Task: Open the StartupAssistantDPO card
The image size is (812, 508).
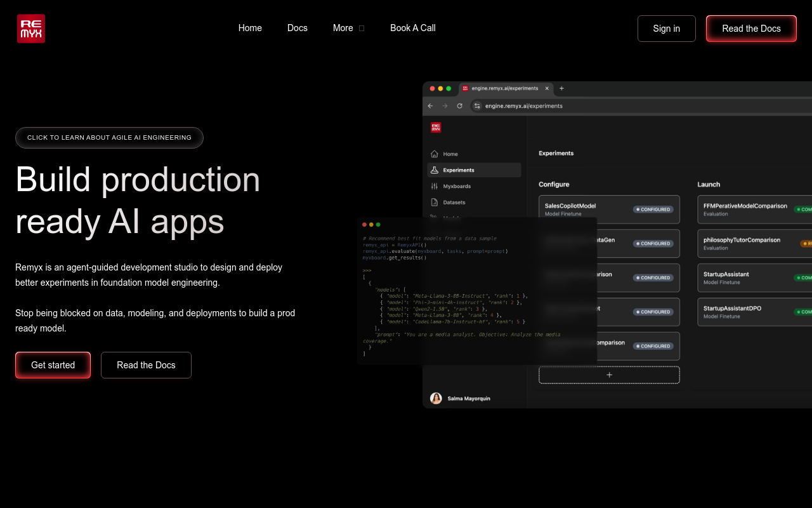Action: [x=754, y=312]
